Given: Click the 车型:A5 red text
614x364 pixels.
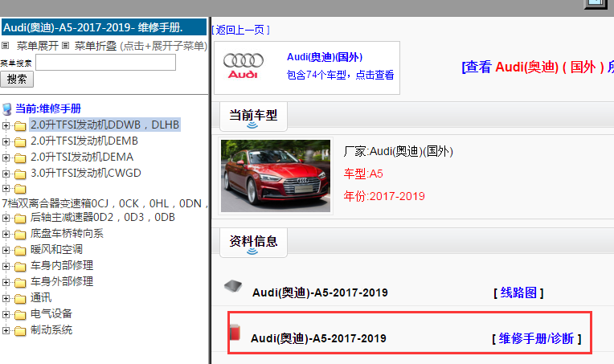Looking at the screenshot, I should pos(363,174).
